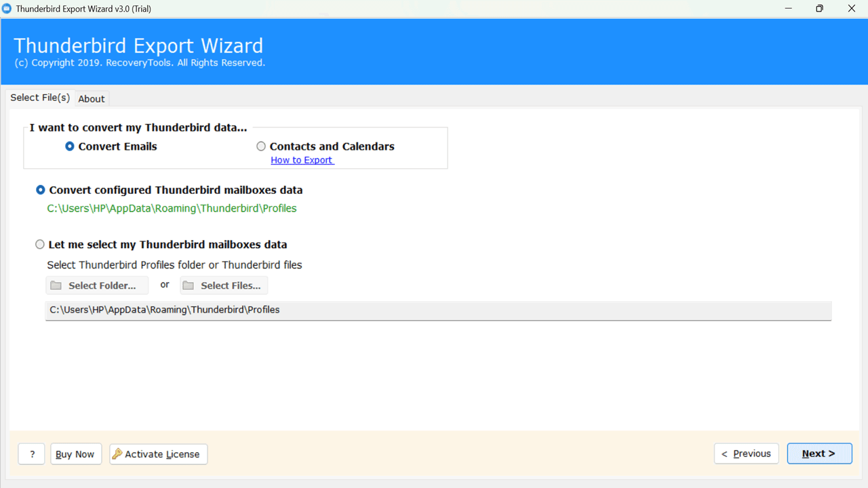Click the Buy Now button

coord(76,454)
